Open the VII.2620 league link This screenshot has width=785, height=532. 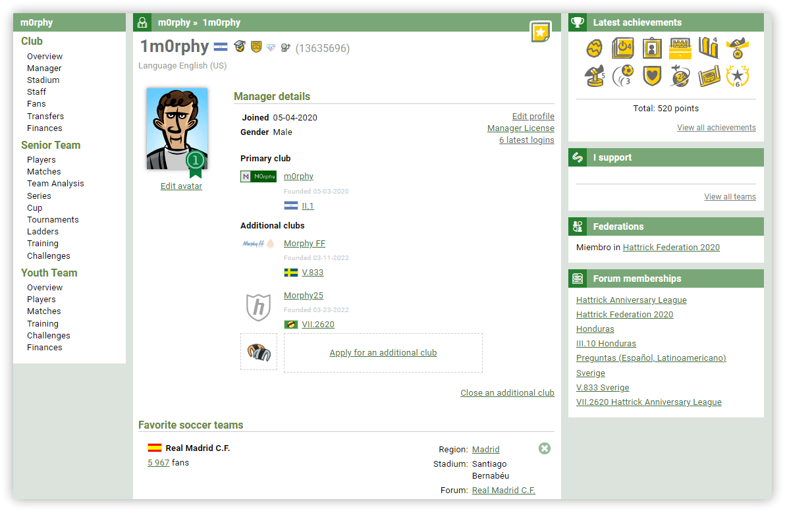(318, 325)
